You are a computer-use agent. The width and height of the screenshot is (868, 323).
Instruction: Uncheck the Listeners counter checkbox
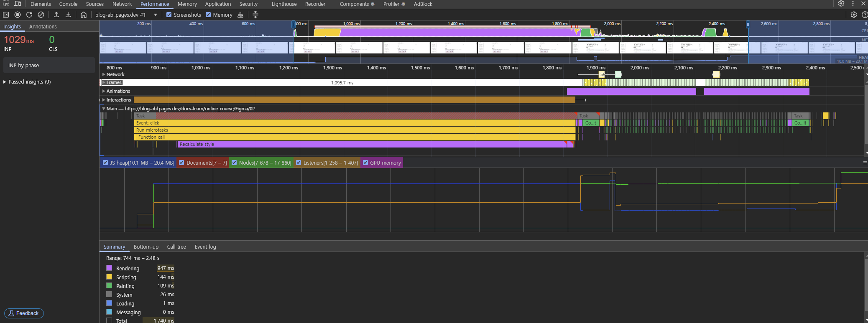tap(299, 163)
